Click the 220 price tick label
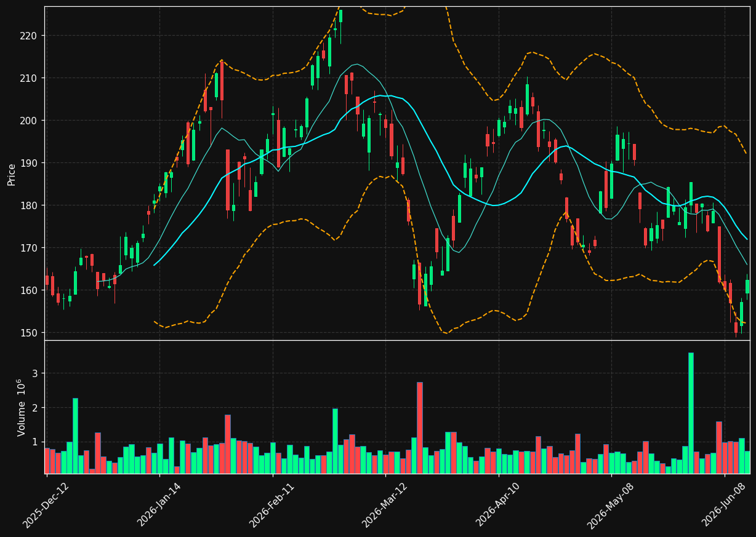Image resolution: width=756 pixels, height=537 pixels. pos(30,36)
